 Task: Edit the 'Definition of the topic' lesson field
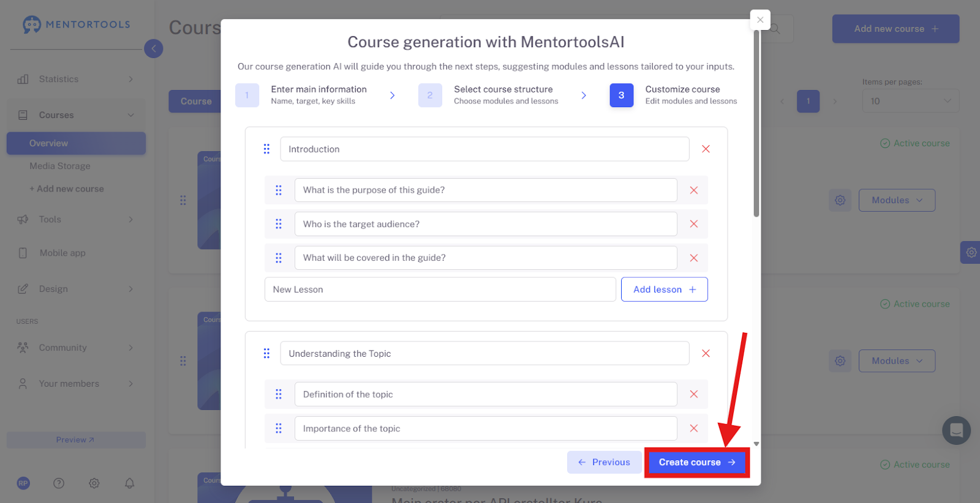tap(486, 395)
